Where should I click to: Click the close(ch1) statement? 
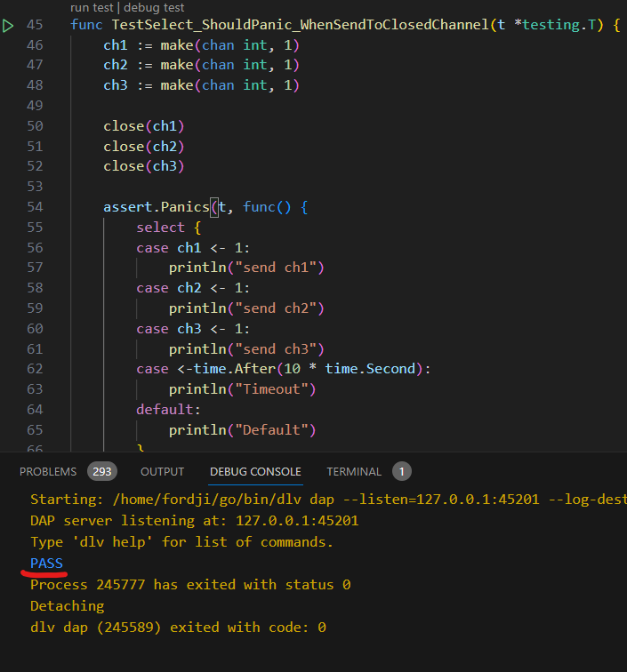[x=143, y=126]
